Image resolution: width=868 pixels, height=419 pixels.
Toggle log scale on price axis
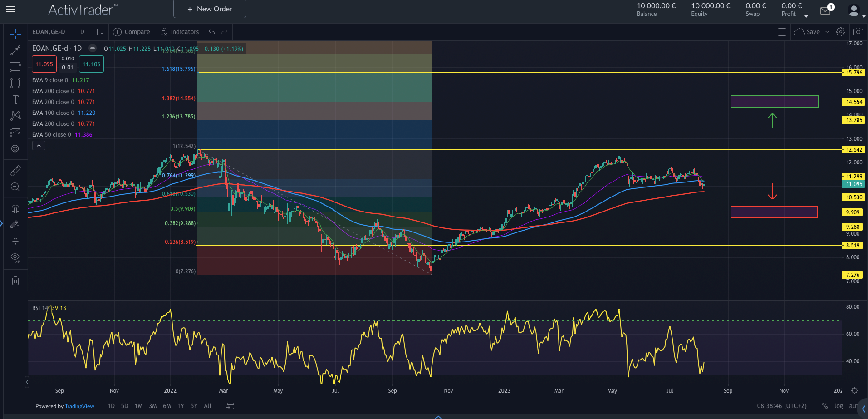click(x=839, y=406)
